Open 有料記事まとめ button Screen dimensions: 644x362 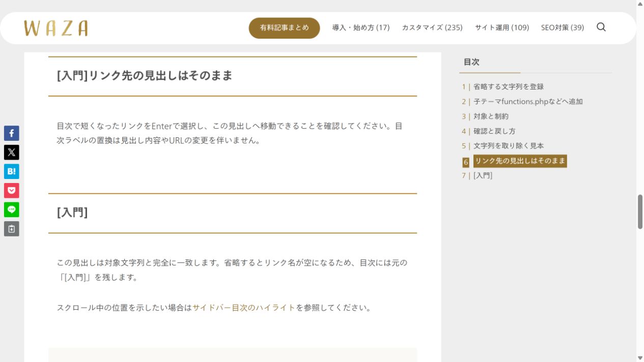click(284, 28)
